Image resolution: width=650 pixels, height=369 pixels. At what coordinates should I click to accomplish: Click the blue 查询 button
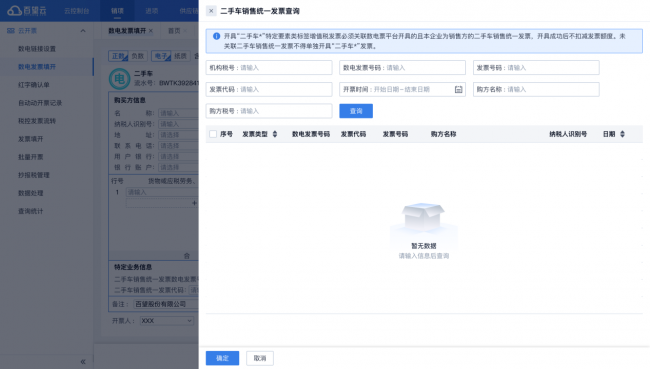(x=356, y=111)
